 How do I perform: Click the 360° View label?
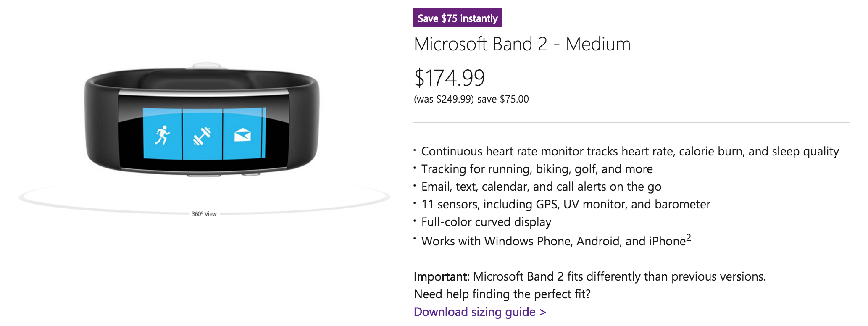coord(204,214)
